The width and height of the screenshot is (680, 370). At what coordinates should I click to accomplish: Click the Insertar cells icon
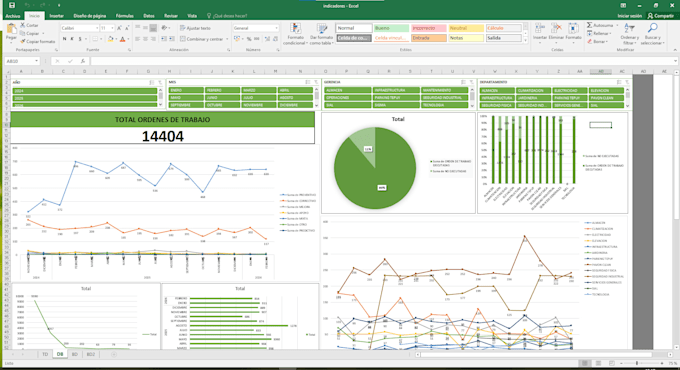[540, 29]
